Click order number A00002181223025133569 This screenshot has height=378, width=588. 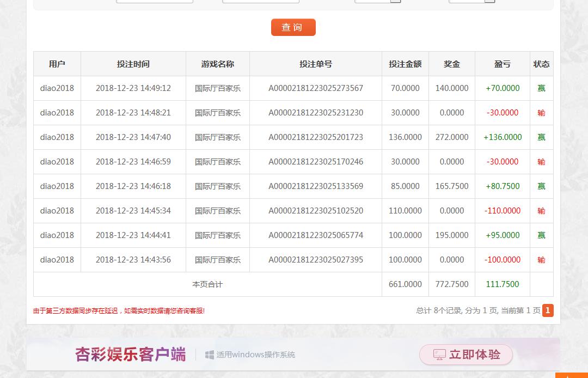316,186
